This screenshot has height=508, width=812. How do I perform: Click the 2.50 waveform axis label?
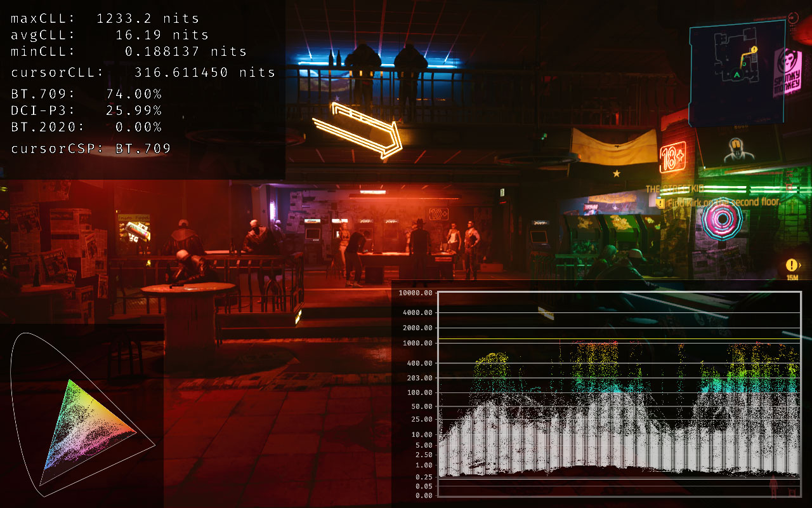(424, 455)
